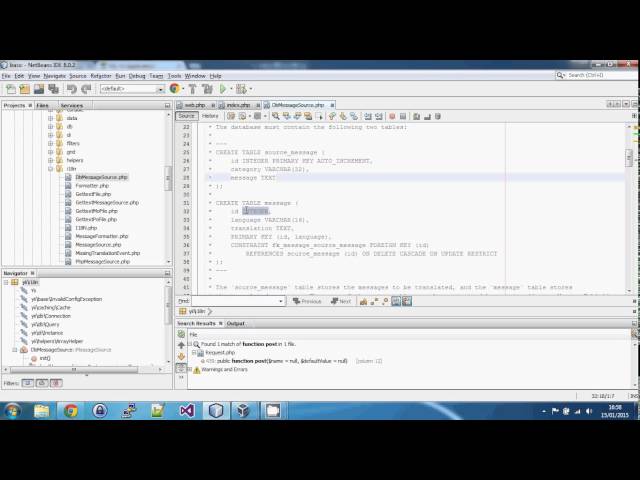Toggle expand-results button in Search Results sidebar
Viewport: 640px width, 480px height.
181,368
